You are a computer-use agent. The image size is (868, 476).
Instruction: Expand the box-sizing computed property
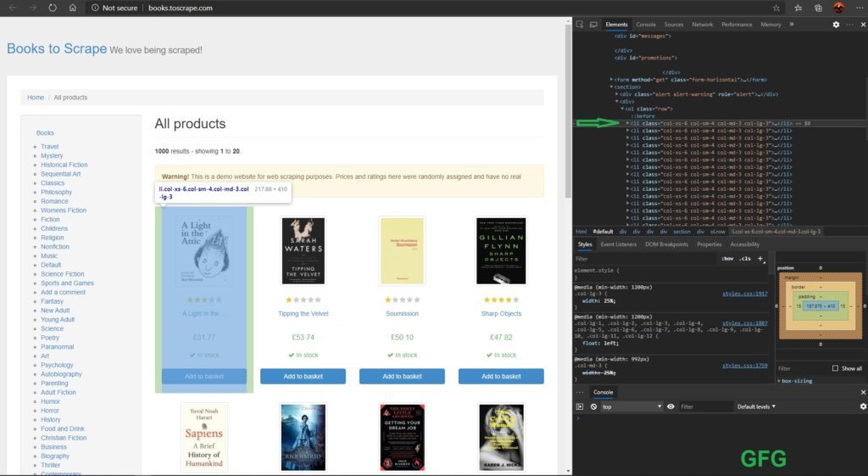tap(779, 381)
